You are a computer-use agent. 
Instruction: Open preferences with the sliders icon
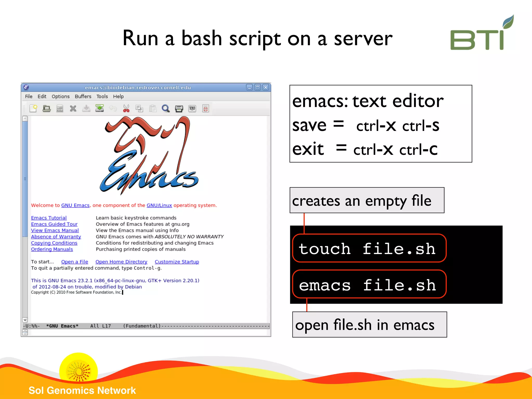coord(192,108)
